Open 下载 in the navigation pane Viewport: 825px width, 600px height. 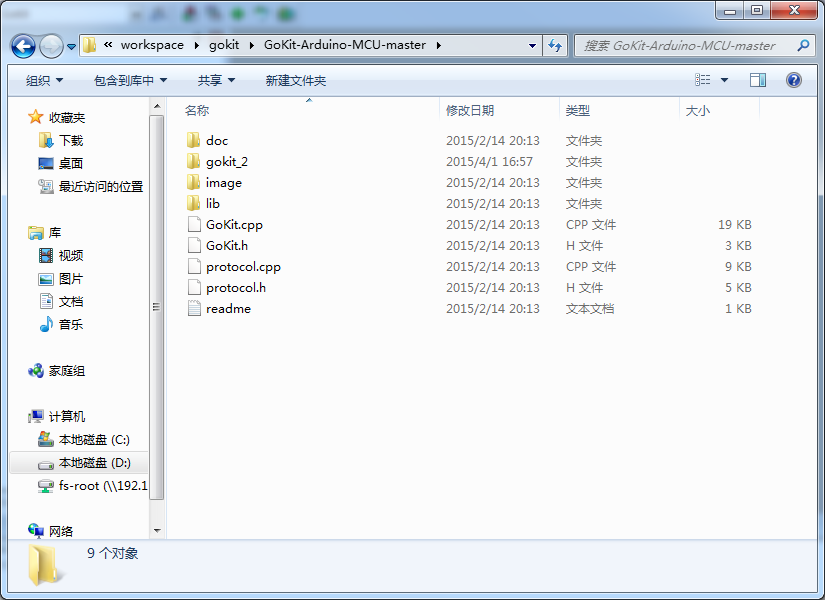71,141
